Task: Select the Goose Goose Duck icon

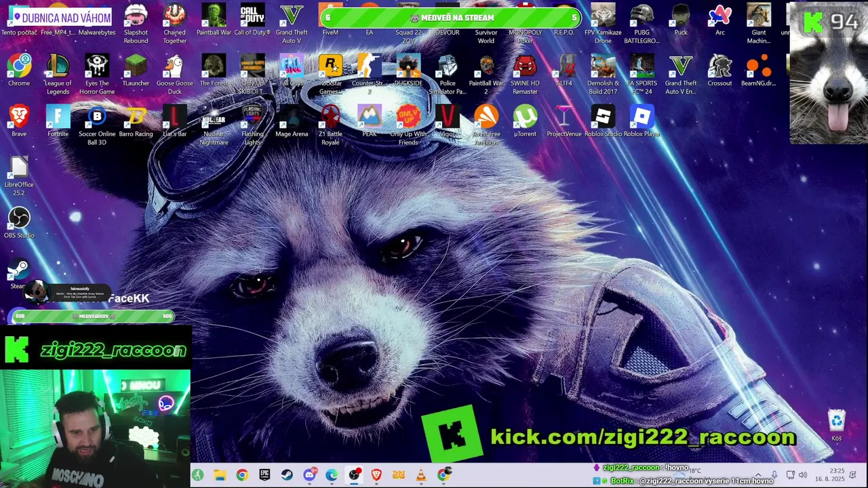Action: [x=174, y=75]
